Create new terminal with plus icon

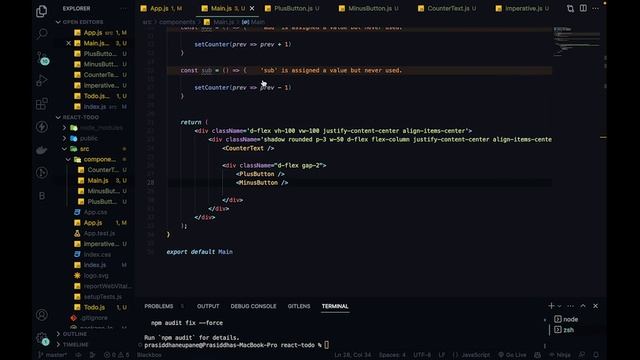[551, 306]
